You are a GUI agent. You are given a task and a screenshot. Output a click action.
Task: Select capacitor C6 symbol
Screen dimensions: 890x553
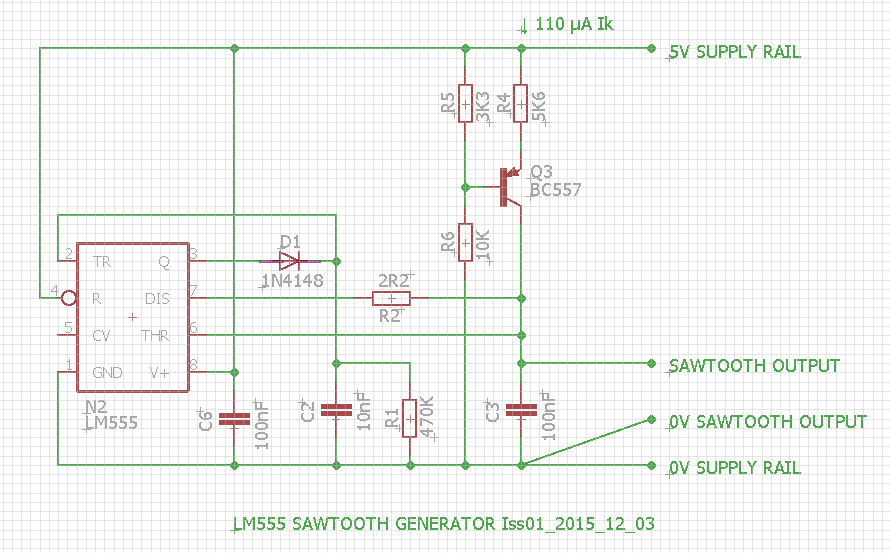[234, 419]
